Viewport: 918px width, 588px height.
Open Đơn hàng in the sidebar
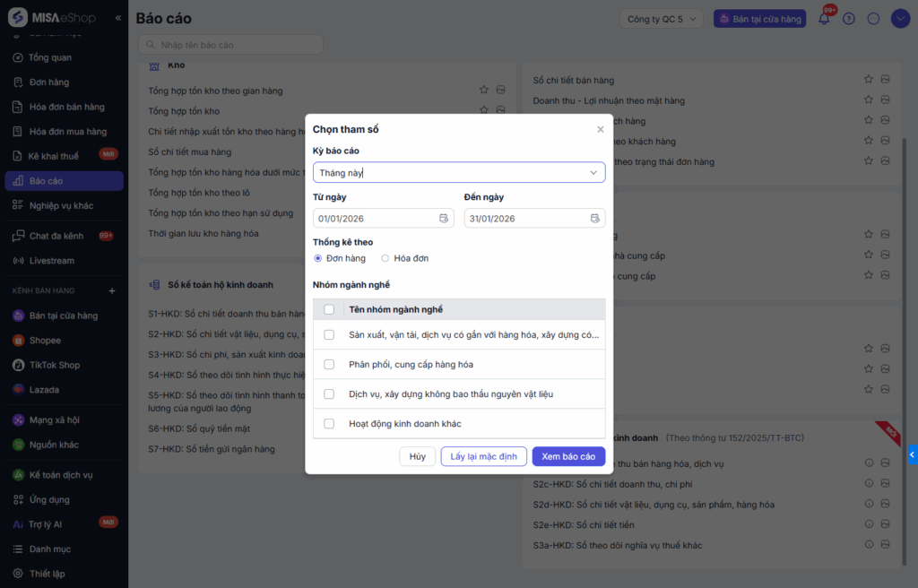48,82
